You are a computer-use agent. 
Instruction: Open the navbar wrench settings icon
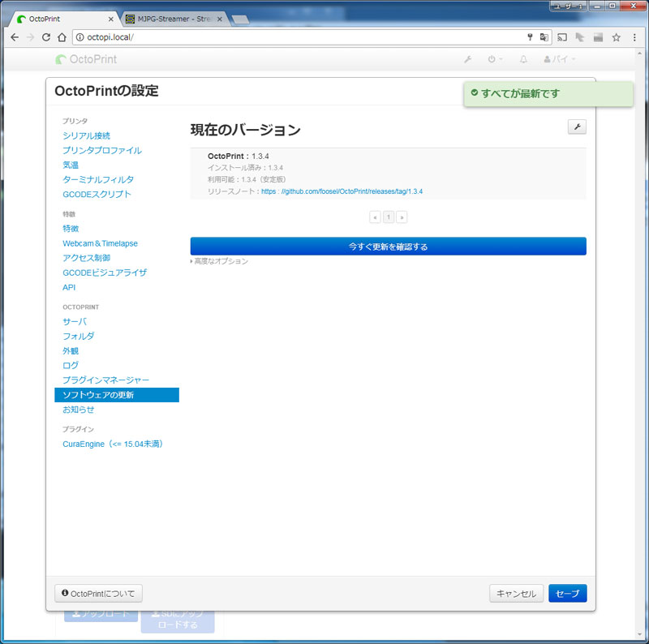tap(468, 59)
